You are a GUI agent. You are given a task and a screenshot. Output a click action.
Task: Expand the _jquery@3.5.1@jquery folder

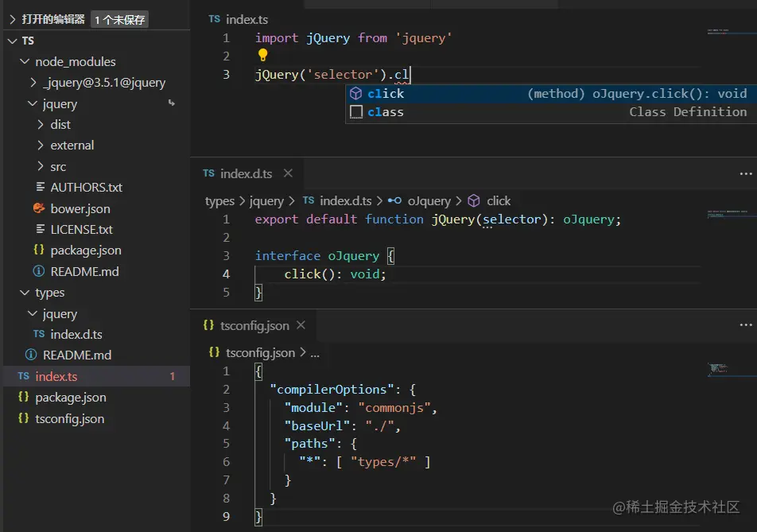tap(33, 83)
